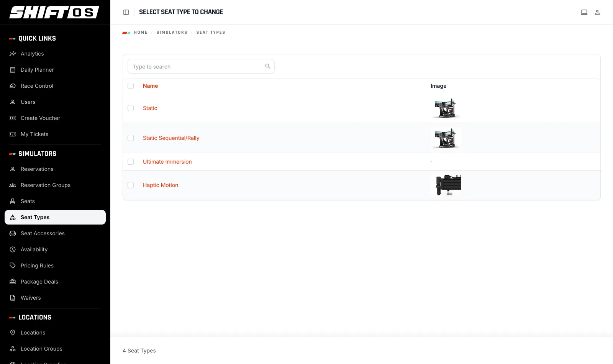Screen dimensions: 613x364
Task: Click the Locations pin icon
Action: (13, 333)
